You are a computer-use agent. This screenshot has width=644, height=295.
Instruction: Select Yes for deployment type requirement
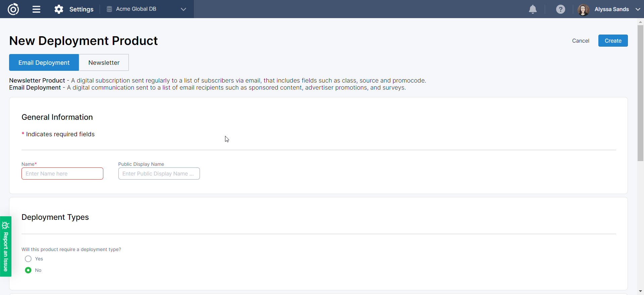click(28, 259)
